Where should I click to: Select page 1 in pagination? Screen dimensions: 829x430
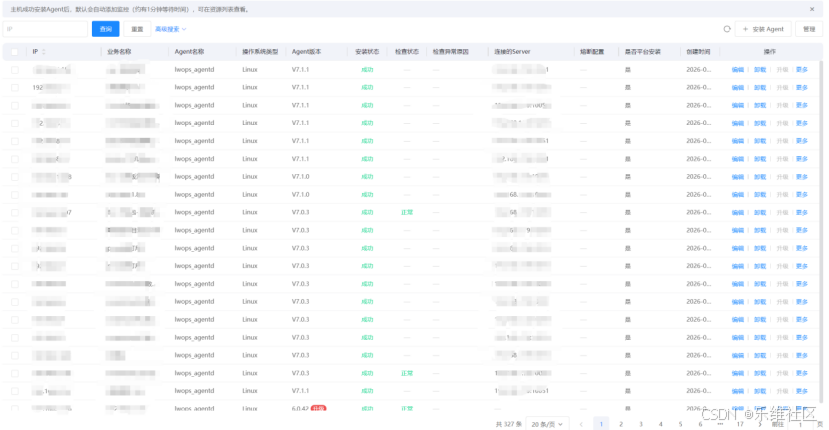point(601,424)
